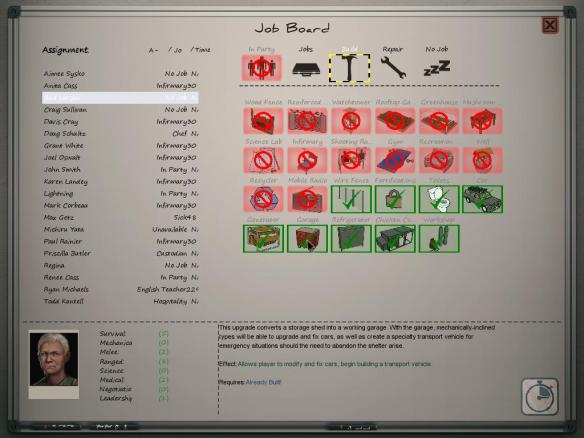
Task: Click the Mushroom upgrade icon
Action: coord(482,121)
